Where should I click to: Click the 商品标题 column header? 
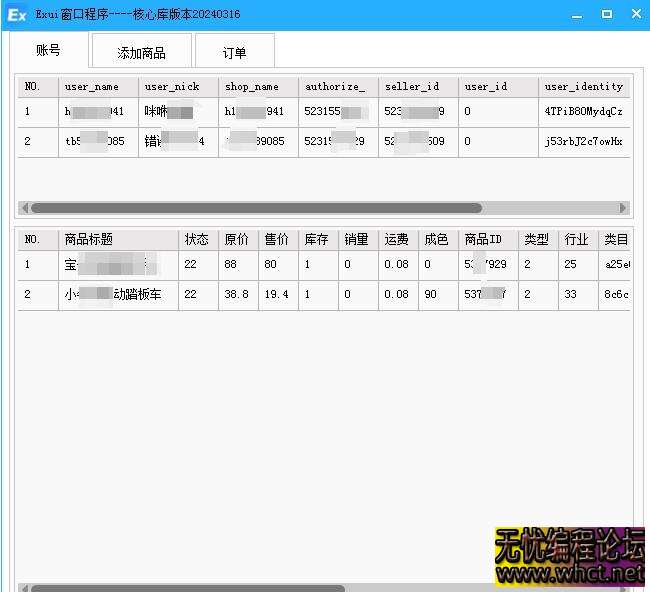point(89,240)
